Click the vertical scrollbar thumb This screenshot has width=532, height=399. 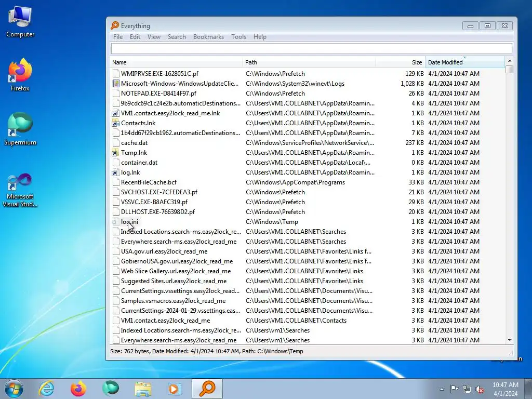tap(509, 69)
